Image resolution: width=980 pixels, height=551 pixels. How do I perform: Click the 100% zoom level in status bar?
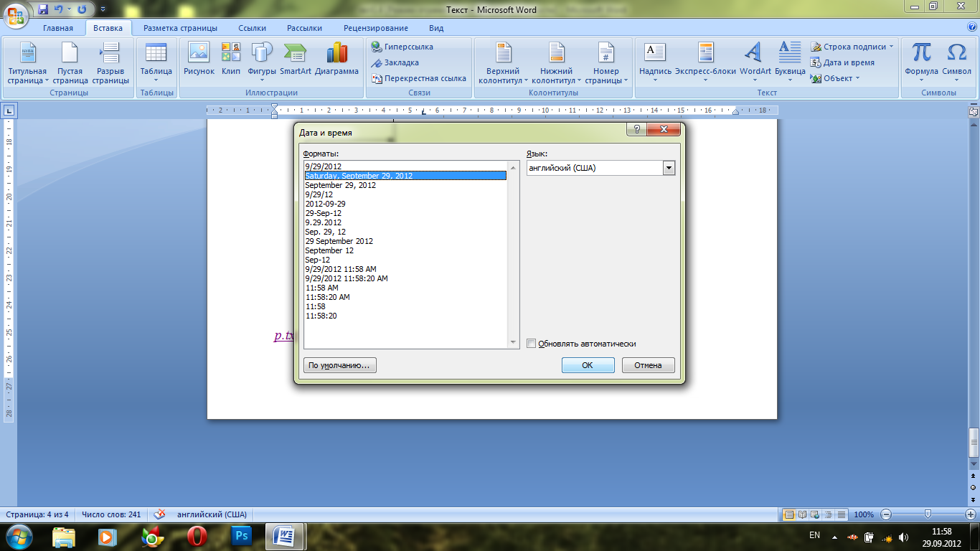pyautogui.click(x=864, y=514)
